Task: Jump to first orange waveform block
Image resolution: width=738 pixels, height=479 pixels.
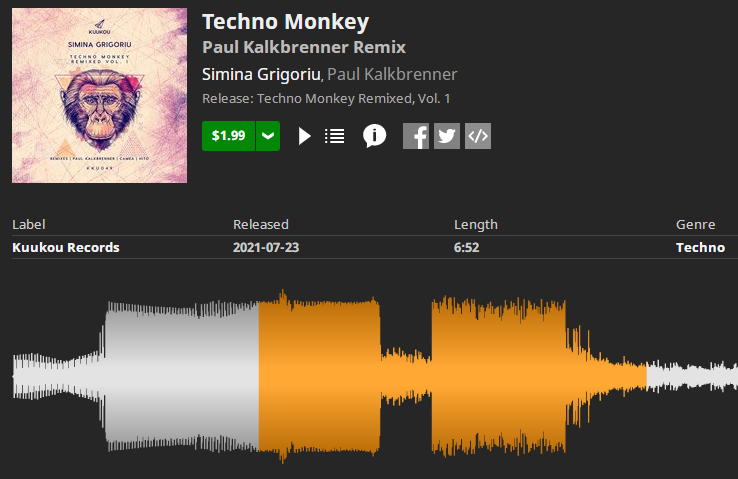Action: point(319,376)
